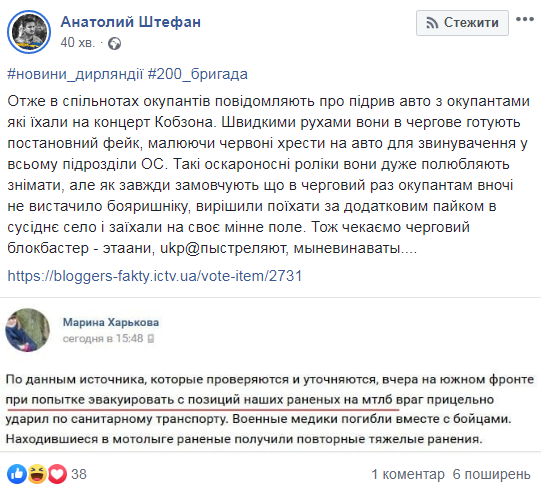Click the globe public privacy icon
Viewport: 541px width, 493px height.
[115, 44]
